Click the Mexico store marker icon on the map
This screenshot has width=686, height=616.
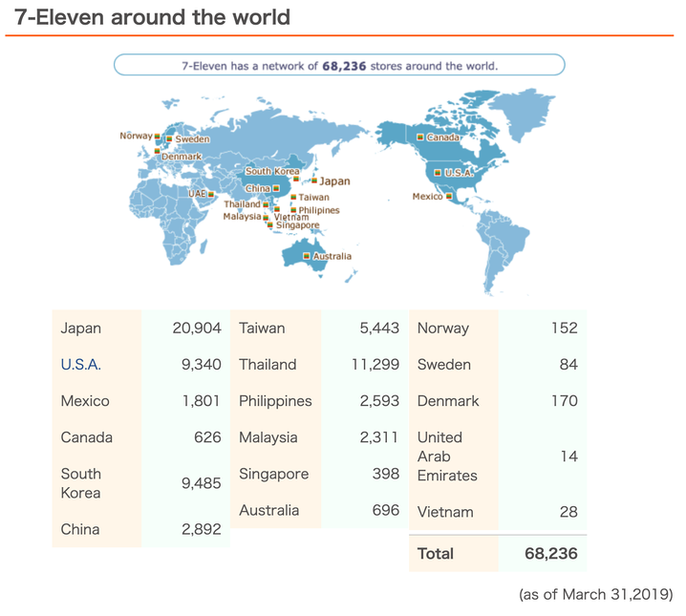[x=449, y=197]
